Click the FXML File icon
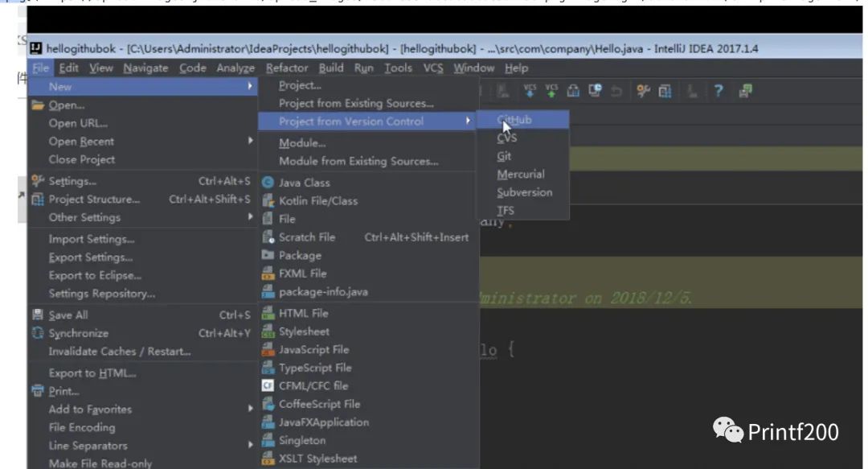This screenshot has height=469, width=868. click(268, 274)
